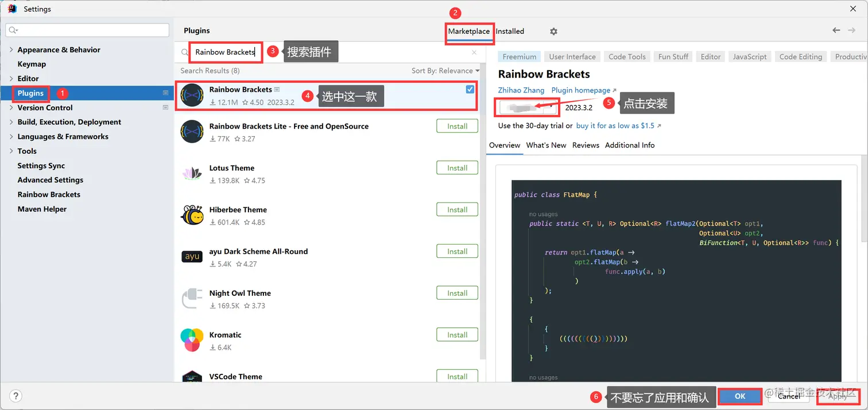The image size is (868, 410).
Task: Open help with the question mark icon
Action: [16, 396]
